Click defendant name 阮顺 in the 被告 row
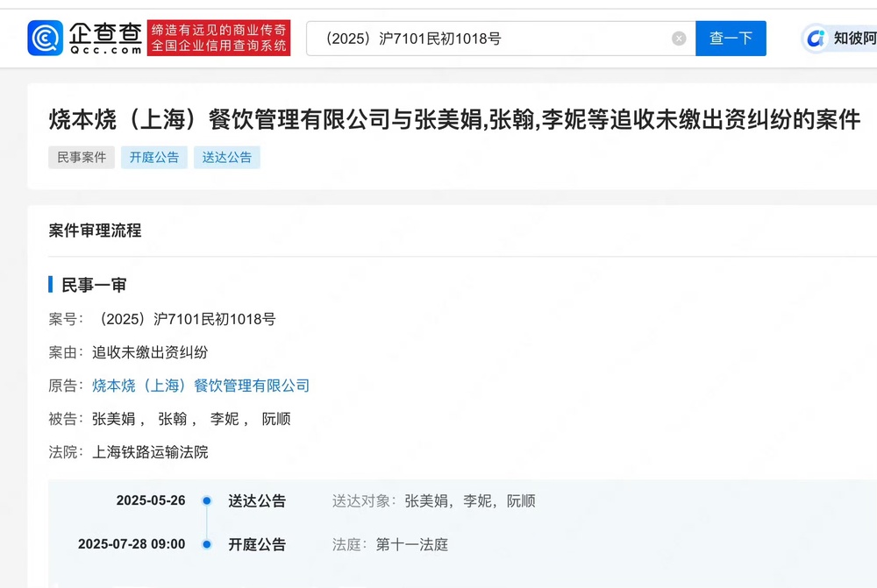 (276, 419)
